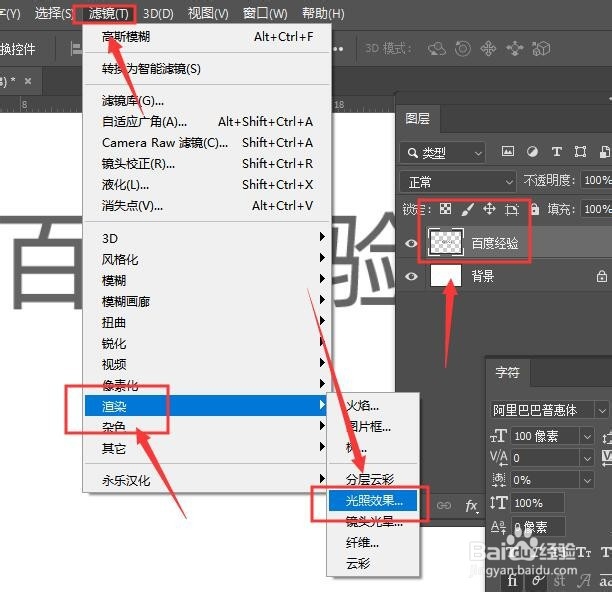Click the link layers chain icon
Screen dimensions: 612x592
[x=444, y=505]
